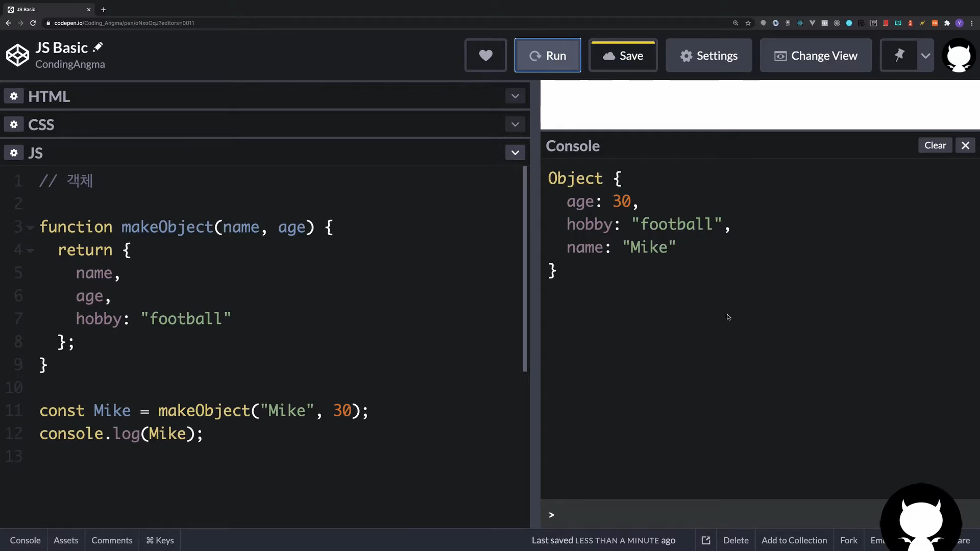
Task: Open Chrome profile Y avatar
Action: pos(959,23)
